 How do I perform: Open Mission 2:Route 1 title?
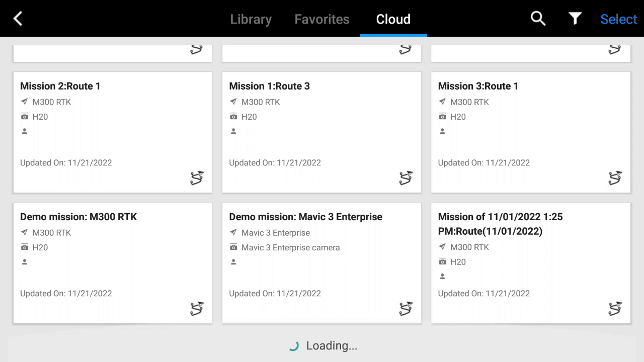pos(60,86)
